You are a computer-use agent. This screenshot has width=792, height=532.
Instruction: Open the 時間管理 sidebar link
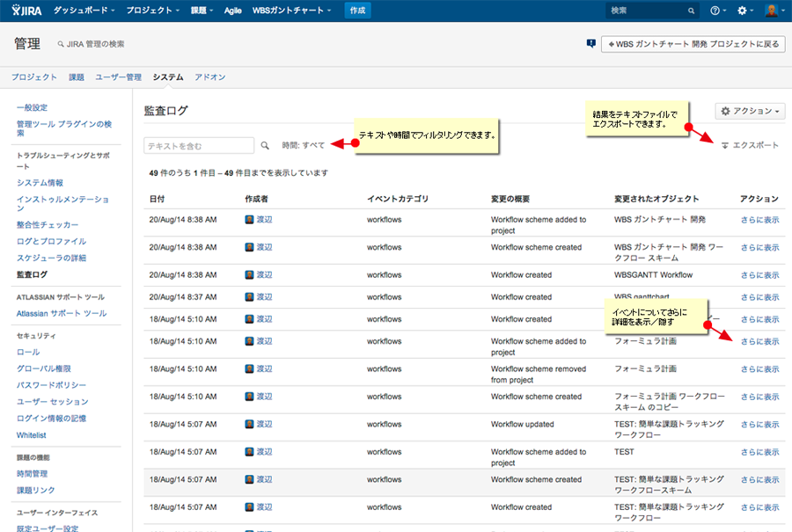[x=32, y=473]
